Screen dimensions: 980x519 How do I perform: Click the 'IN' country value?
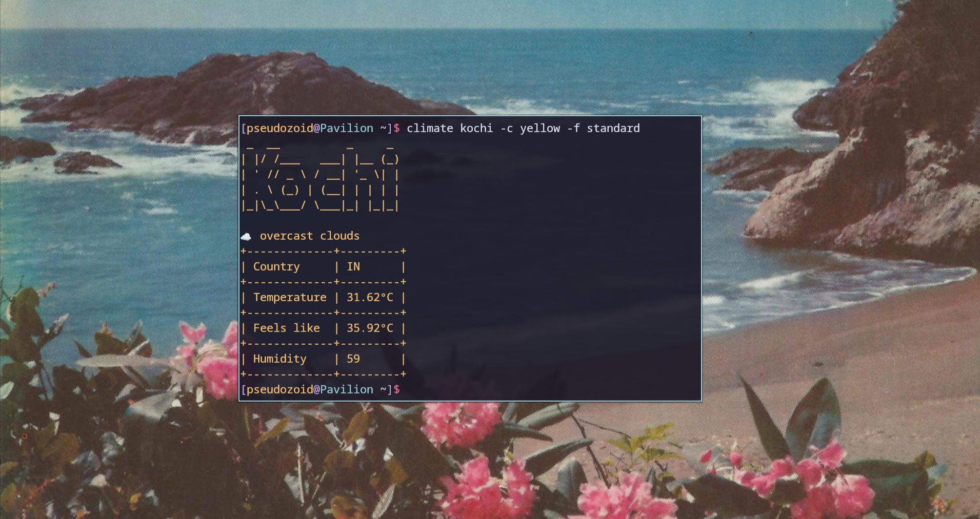(x=353, y=266)
